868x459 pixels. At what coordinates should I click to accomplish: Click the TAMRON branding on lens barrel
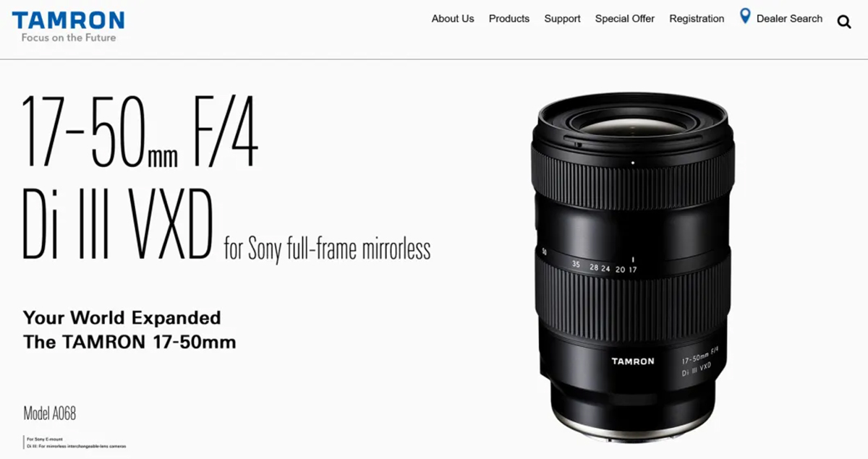click(632, 361)
